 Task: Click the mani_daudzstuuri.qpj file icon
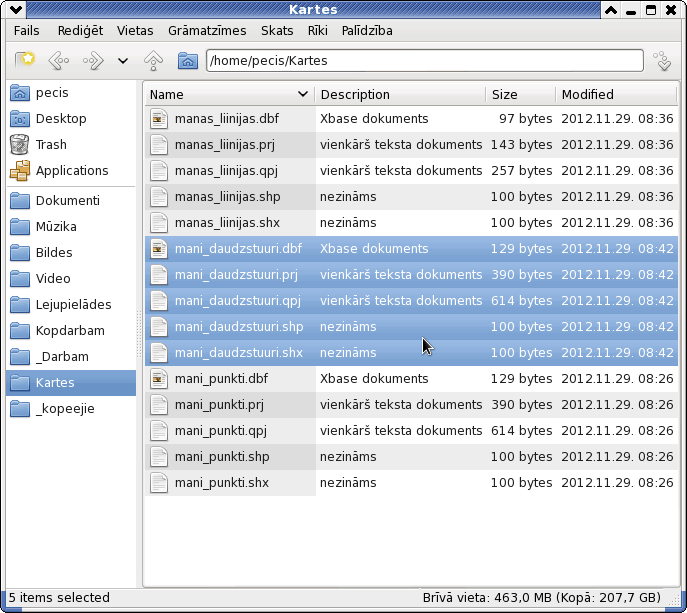[x=159, y=301]
